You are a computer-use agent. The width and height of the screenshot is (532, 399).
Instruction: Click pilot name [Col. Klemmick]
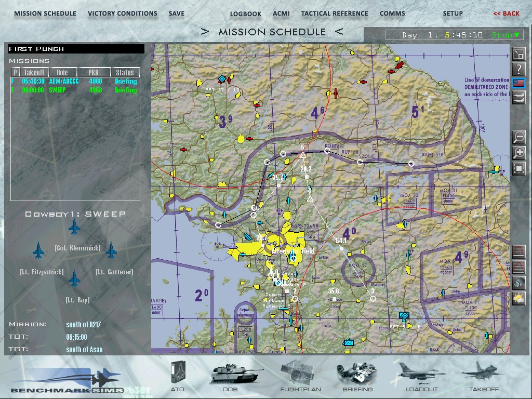click(78, 248)
